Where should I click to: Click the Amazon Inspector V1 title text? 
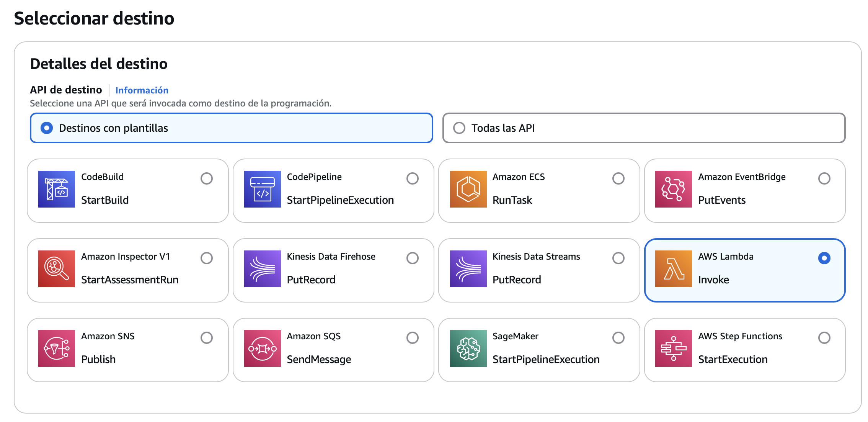[126, 257]
